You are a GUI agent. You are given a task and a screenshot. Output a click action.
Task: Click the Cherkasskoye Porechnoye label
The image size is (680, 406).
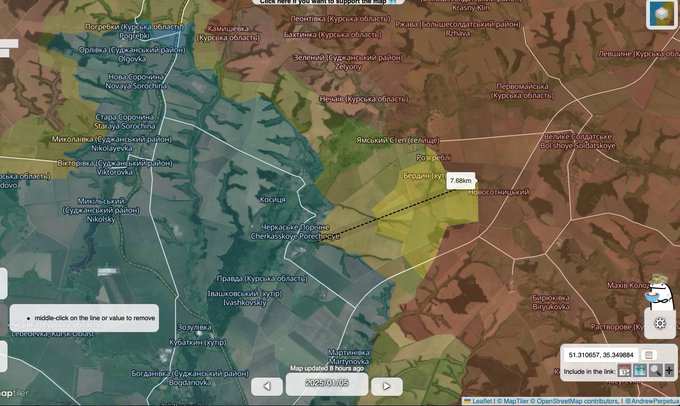point(295,236)
